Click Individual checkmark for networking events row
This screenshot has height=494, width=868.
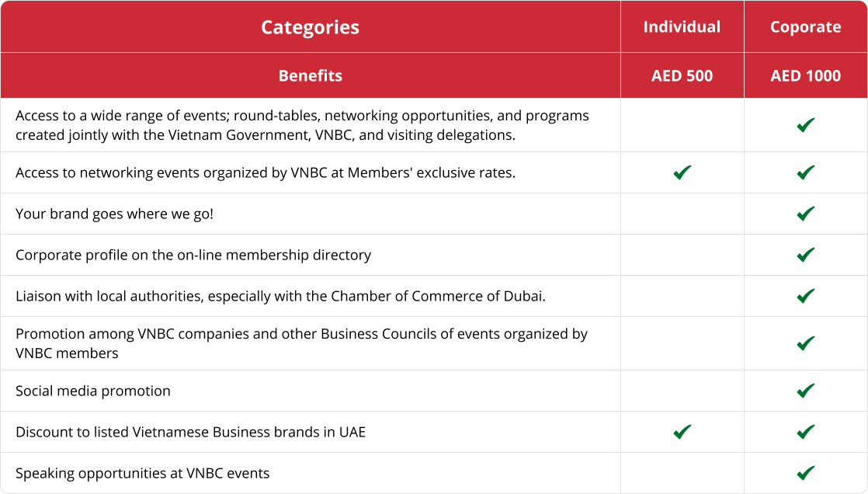pyautogui.click(x=682, y=172)
